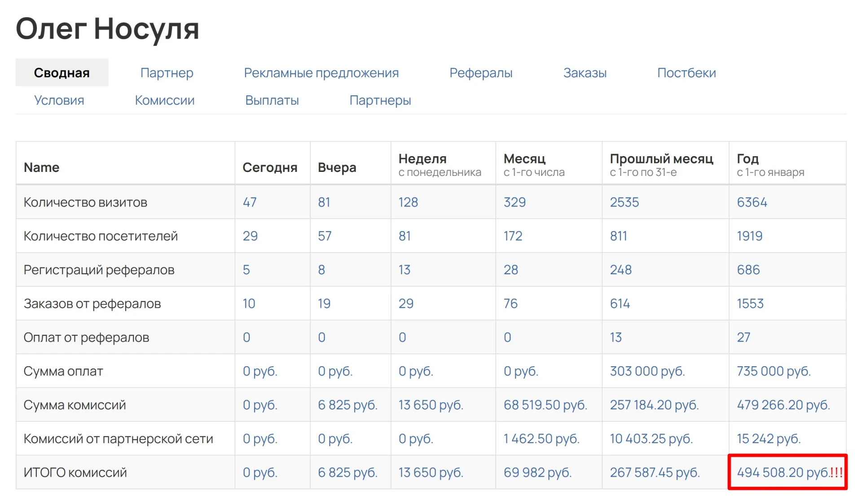
Task: Go to the Партнеры tab
Action: (x=380, y=100)
